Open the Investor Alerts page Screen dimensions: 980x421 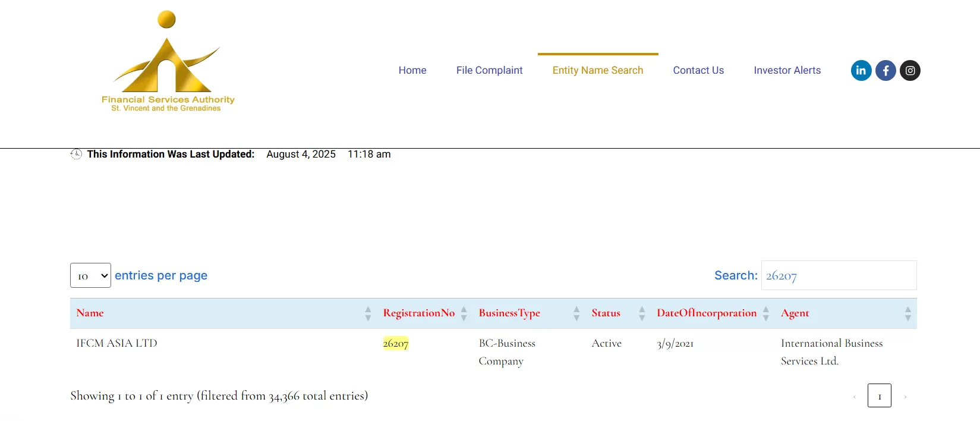point(787,70)
